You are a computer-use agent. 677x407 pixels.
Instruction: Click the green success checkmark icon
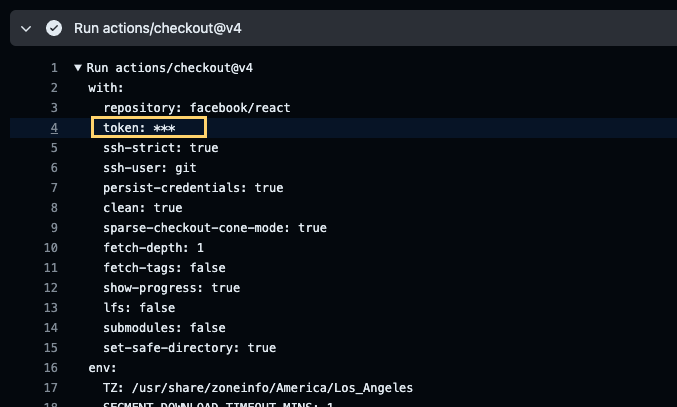pyautogui.click(x=54, y=28)
